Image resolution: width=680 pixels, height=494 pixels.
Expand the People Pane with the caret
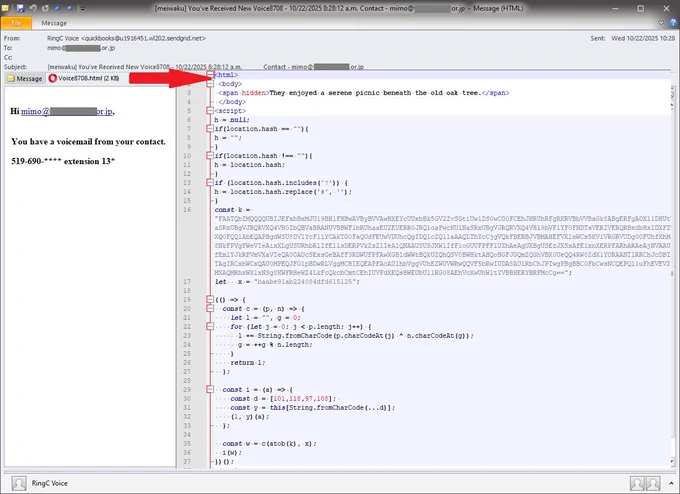(671, 483)
